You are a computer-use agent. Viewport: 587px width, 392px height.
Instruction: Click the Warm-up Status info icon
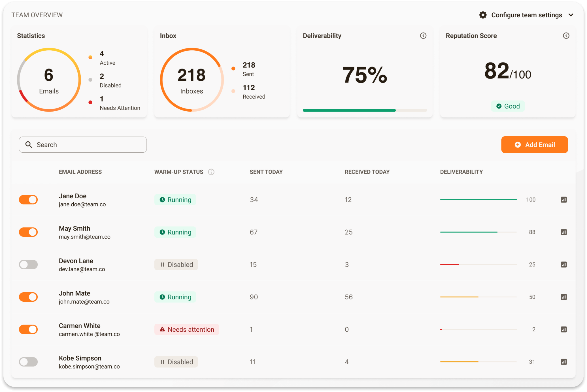tap(211, 172)
